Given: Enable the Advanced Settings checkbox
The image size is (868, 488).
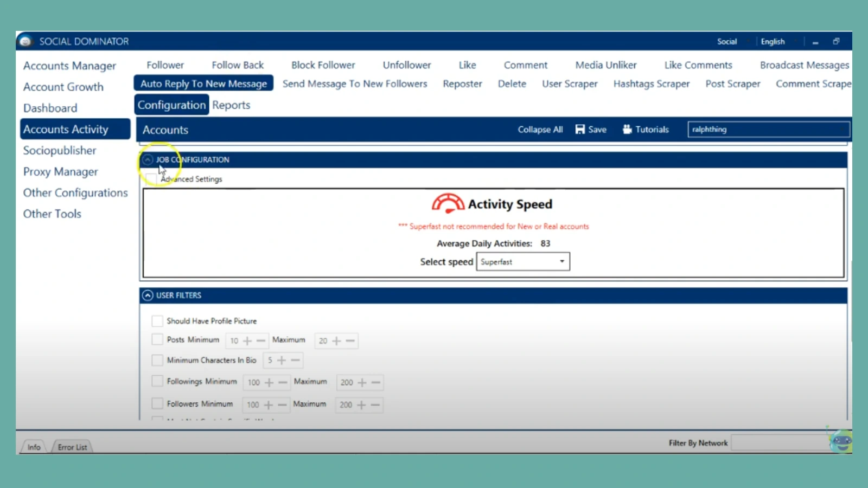Looking at the screenshot, I should 151,179.
